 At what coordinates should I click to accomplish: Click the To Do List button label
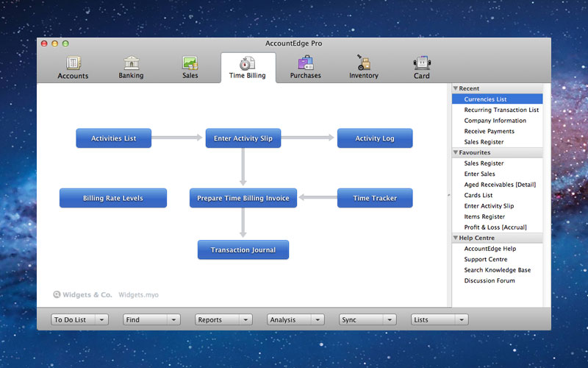(70, 319)
